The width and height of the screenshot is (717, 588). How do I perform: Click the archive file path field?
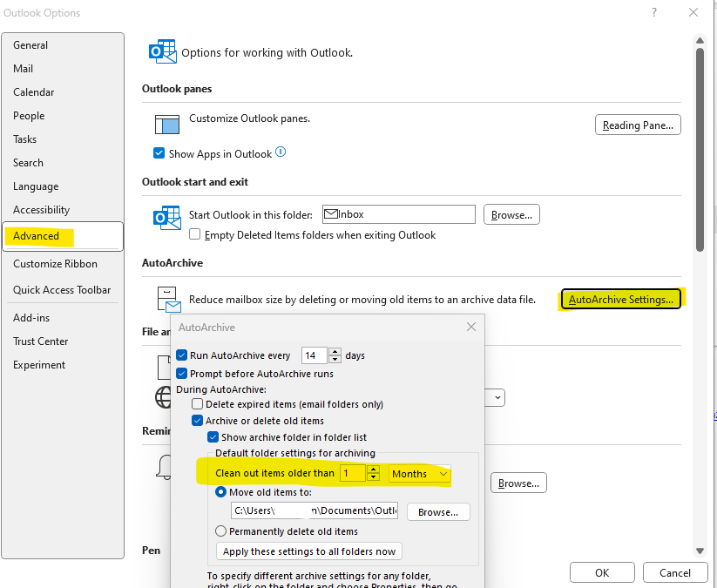315,510
